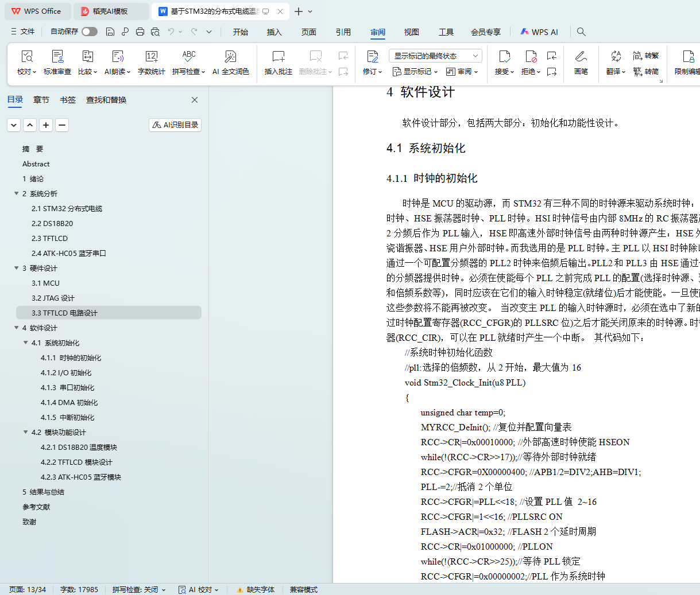Click the print icon in quick toolbar
700x595 pixels.
(140, 32)
